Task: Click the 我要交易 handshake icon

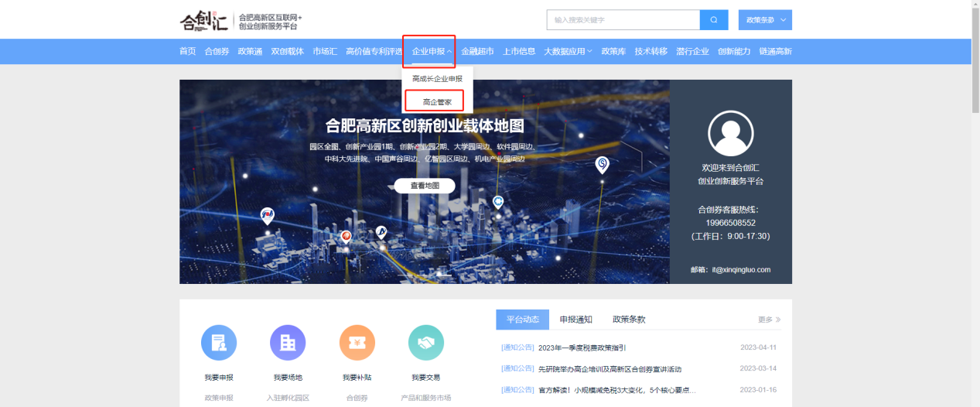Action: click(426, 343)
